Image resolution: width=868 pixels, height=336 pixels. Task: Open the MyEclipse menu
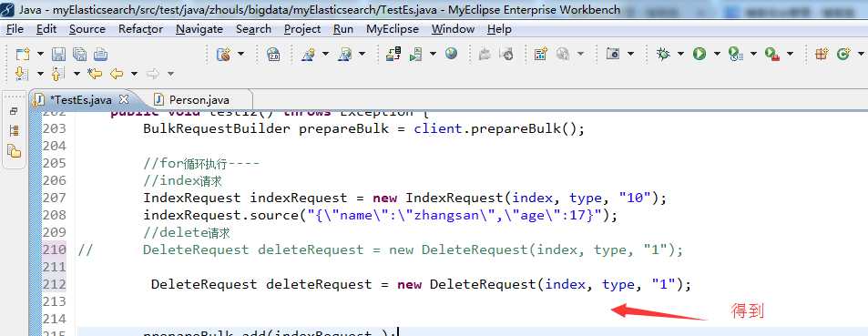(393, 29)
